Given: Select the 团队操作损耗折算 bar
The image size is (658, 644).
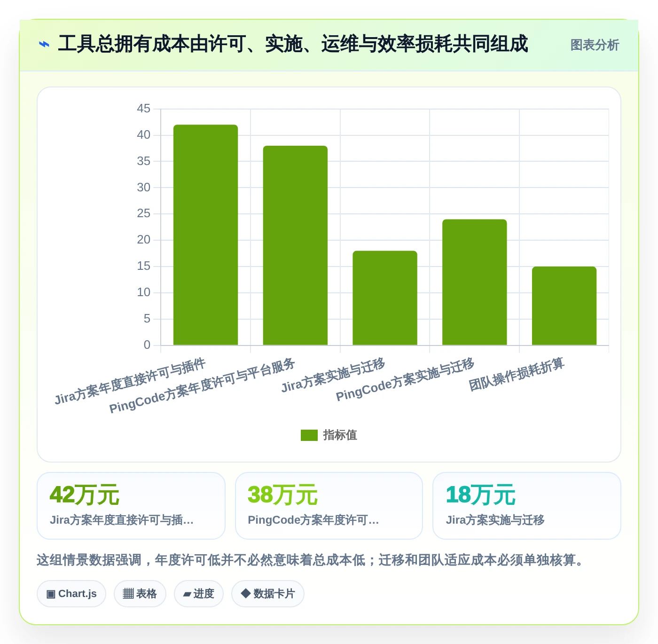Looking at the screenshot, I should (x=564, y=306).
